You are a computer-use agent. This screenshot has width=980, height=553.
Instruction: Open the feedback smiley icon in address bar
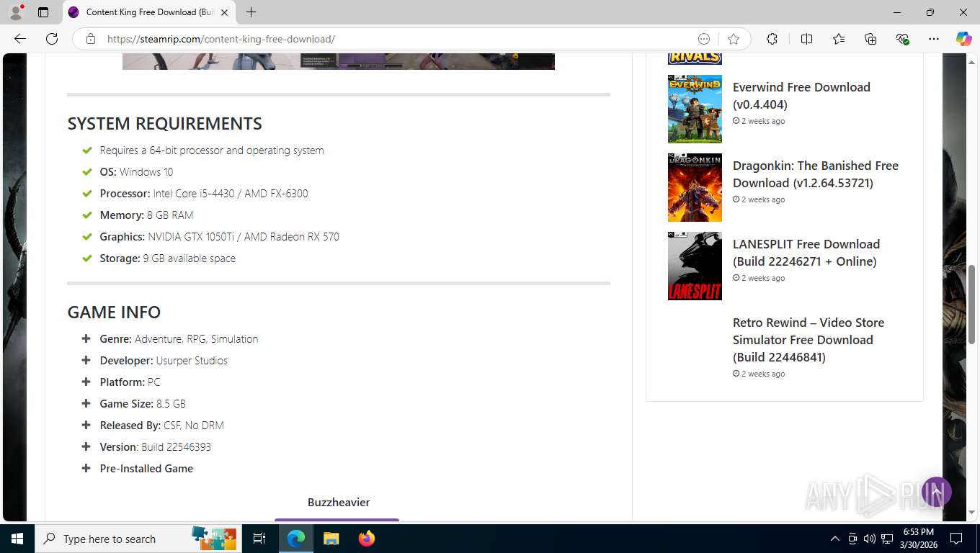pyautogui.click(x=704, y=39)
